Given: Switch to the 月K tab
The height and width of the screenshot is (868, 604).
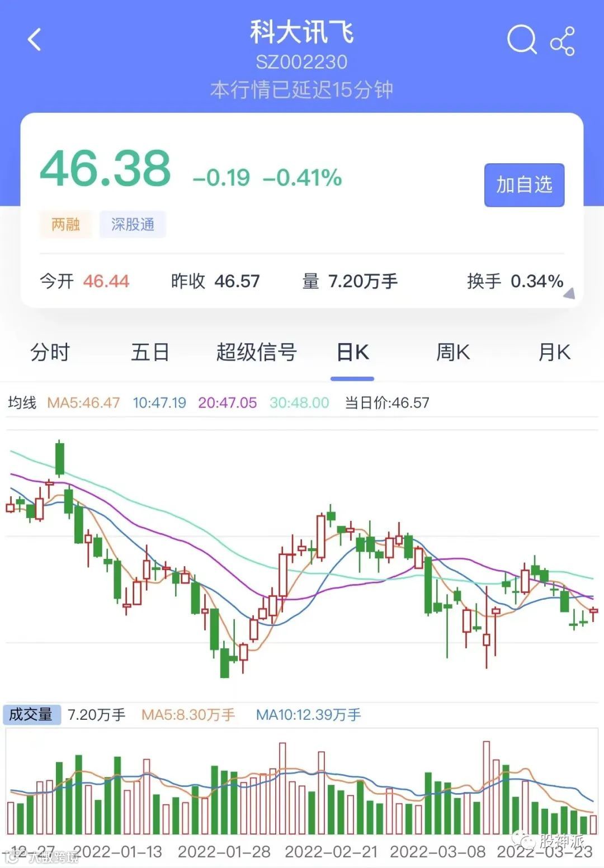Looking at the screenshot, I should point(554,353).
